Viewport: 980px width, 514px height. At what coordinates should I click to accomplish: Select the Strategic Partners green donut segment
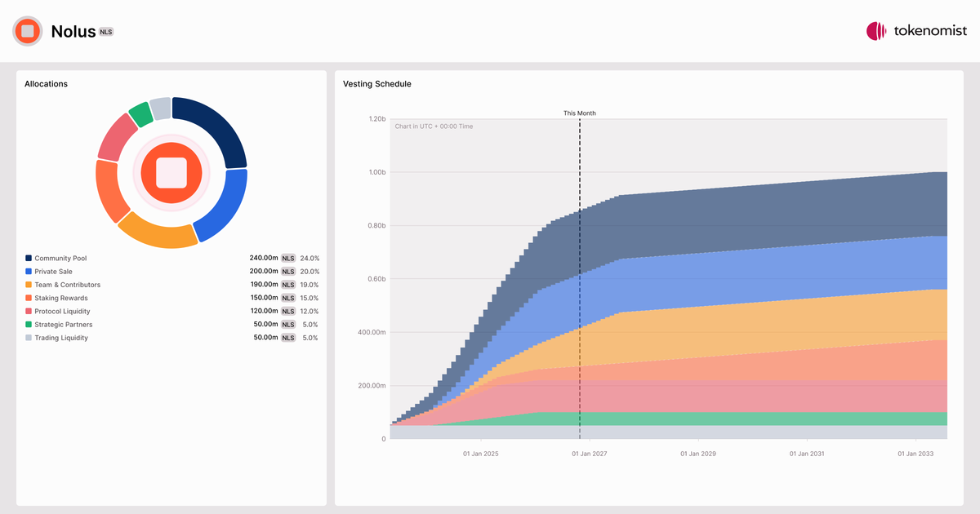click(x=140, y=114)
